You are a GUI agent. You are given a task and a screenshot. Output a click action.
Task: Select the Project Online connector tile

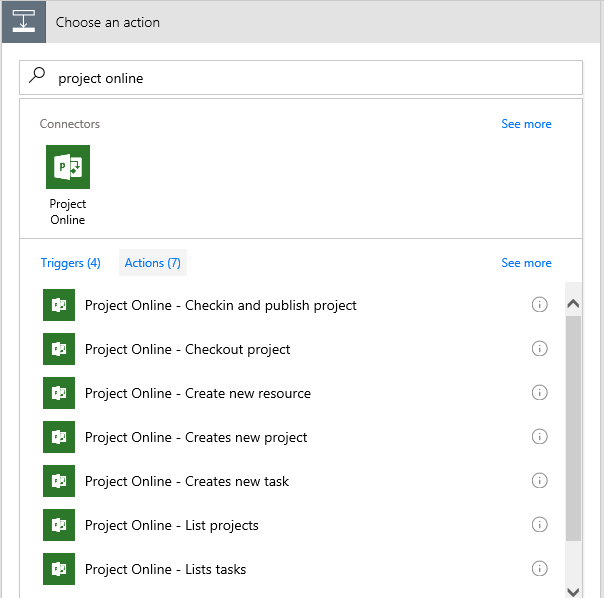[x=68, y=167]
